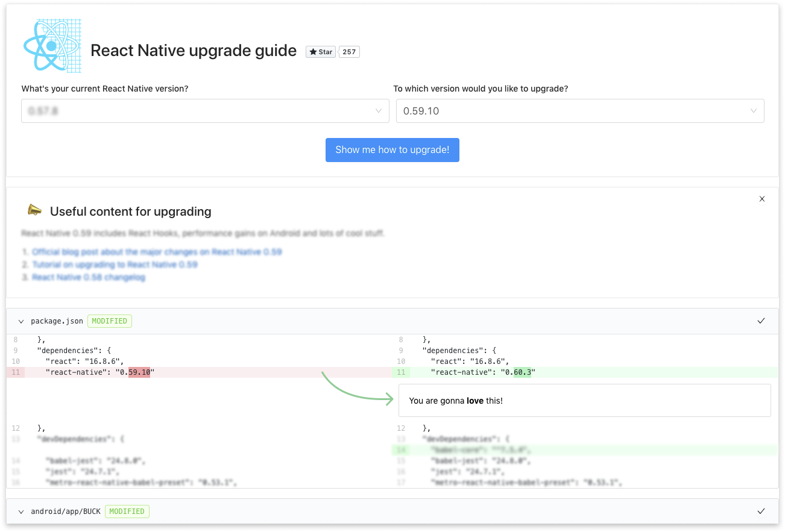Click the "dependencies": { line in the right diff
Viewport: 785px width, 532px height.
[461, 351]
